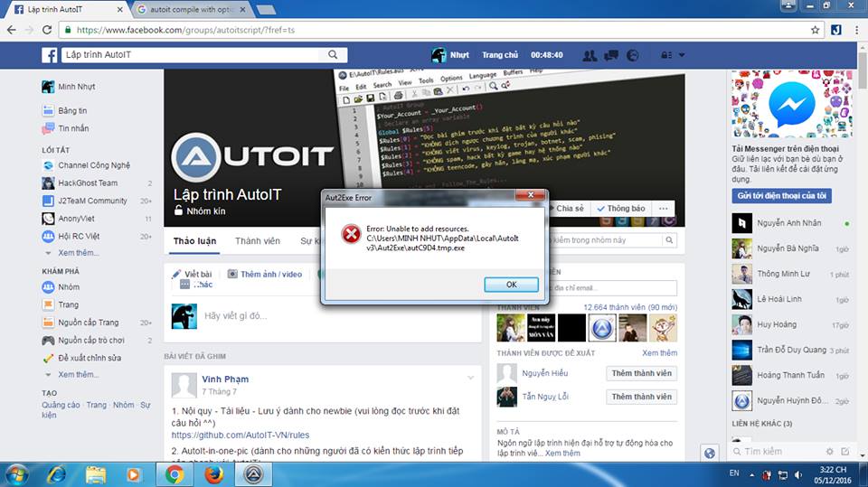Click 12.664 thành viên link
The image size is (868, 487).
(x=630, y=307)
